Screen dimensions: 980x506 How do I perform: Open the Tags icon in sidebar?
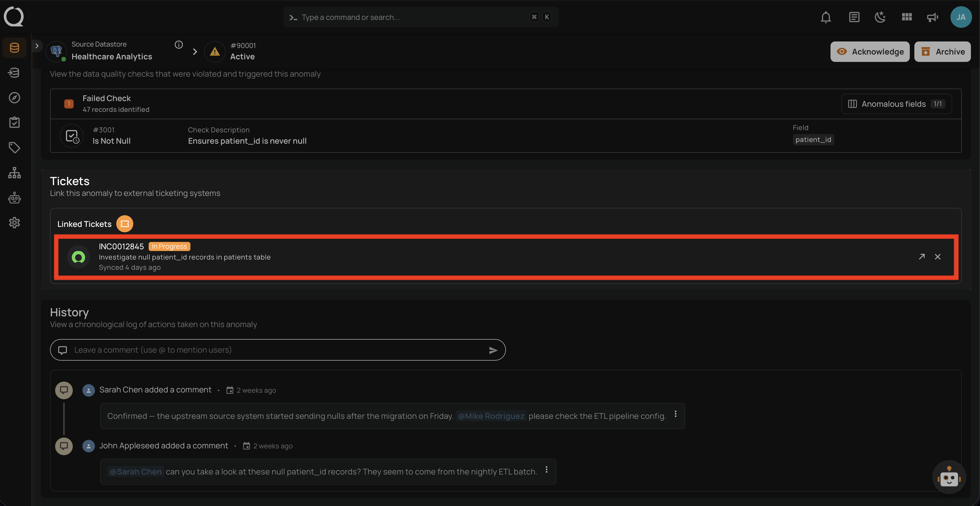[14, 147]
